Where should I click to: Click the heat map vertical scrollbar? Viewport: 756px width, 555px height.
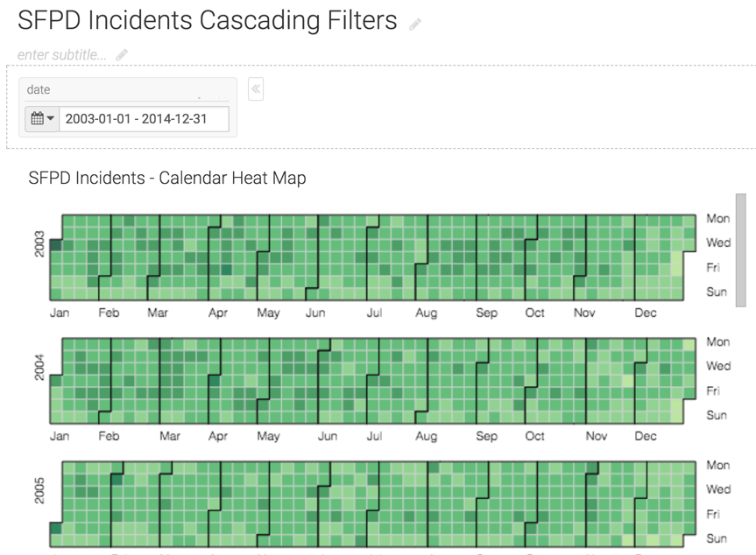pos(741,250)
